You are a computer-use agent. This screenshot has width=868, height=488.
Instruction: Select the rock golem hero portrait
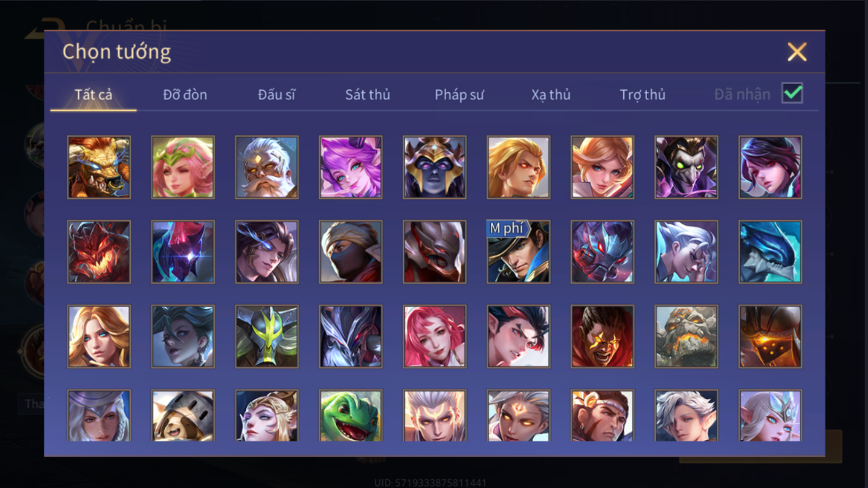pos(686,337)
